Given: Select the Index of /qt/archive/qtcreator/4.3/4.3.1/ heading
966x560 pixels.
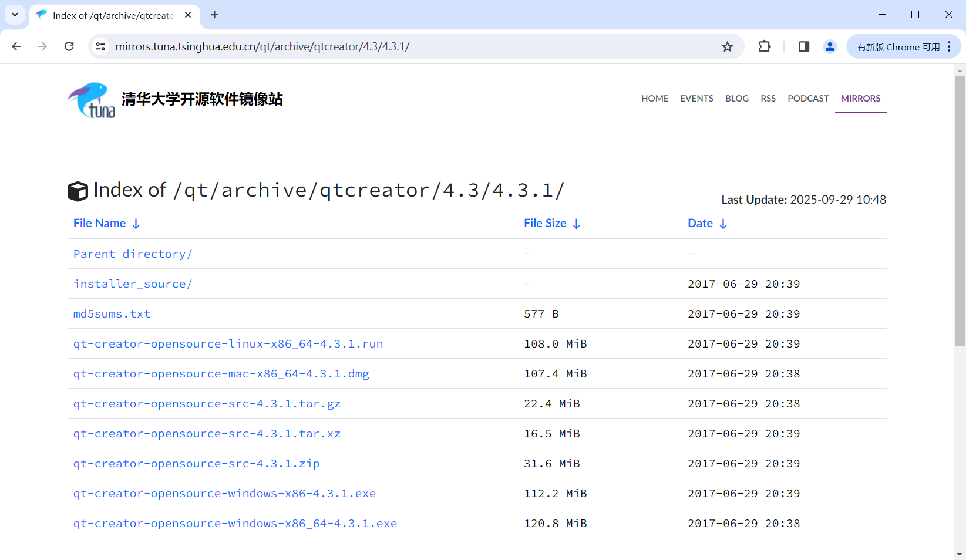Looking at the screenshot, I should click(x=329, y=190).
